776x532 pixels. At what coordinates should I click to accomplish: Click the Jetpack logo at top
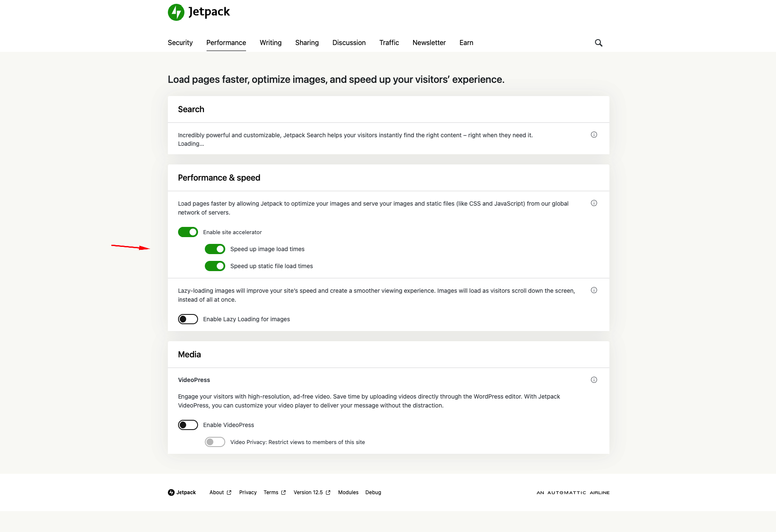coord(199,12)
